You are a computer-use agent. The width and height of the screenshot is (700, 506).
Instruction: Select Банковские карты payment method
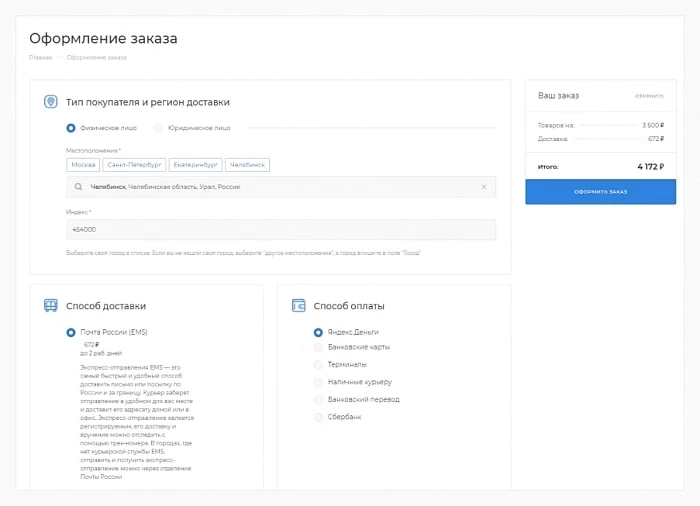318,347
